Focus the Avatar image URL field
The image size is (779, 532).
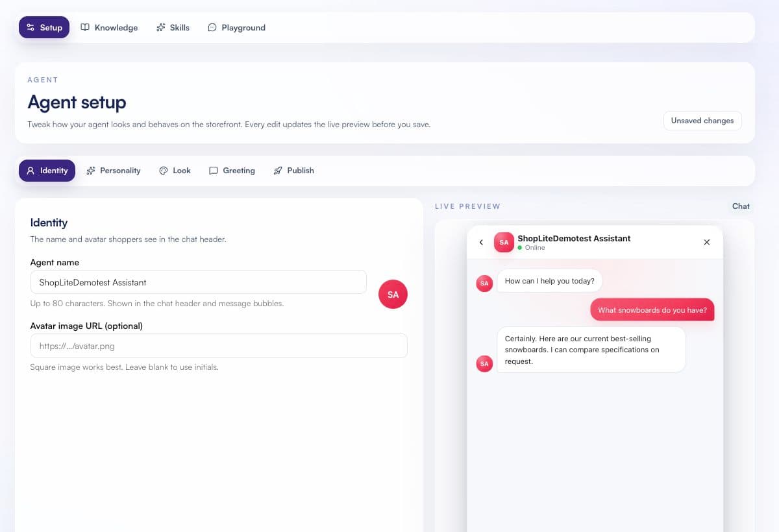(219, 346)
